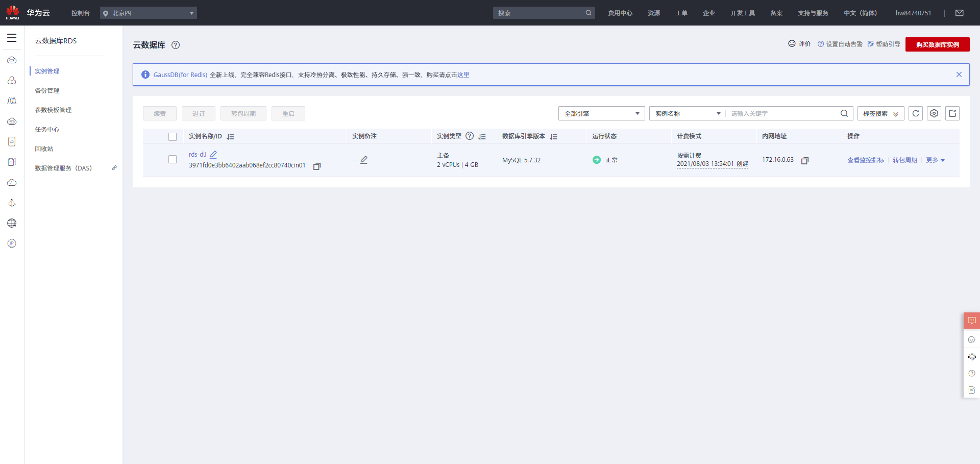Focus the 请输入关键字 keyword input field

pyautogui.click(x=783, y=113)
